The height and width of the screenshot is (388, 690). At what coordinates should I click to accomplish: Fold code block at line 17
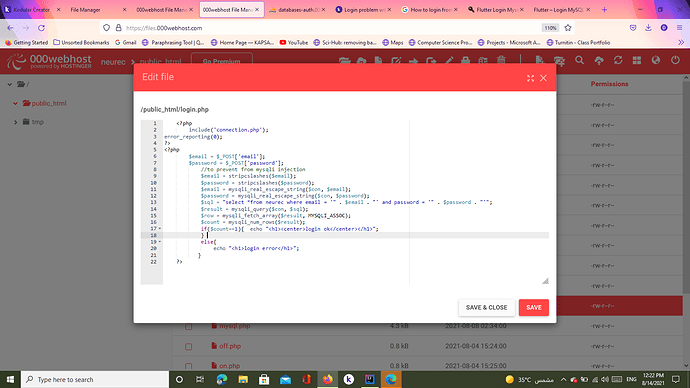[160, 229]
